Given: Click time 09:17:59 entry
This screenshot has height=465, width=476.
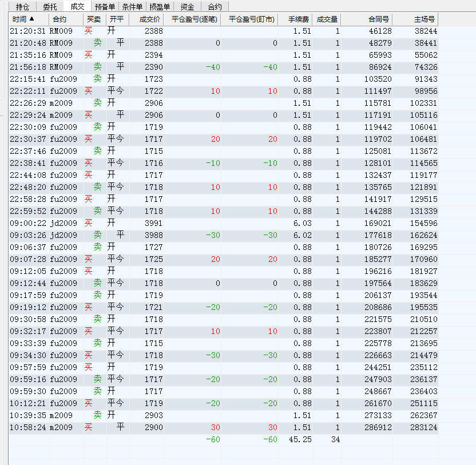Looking at the screenshot, I should pyautogui.click(x=28, y=295).
